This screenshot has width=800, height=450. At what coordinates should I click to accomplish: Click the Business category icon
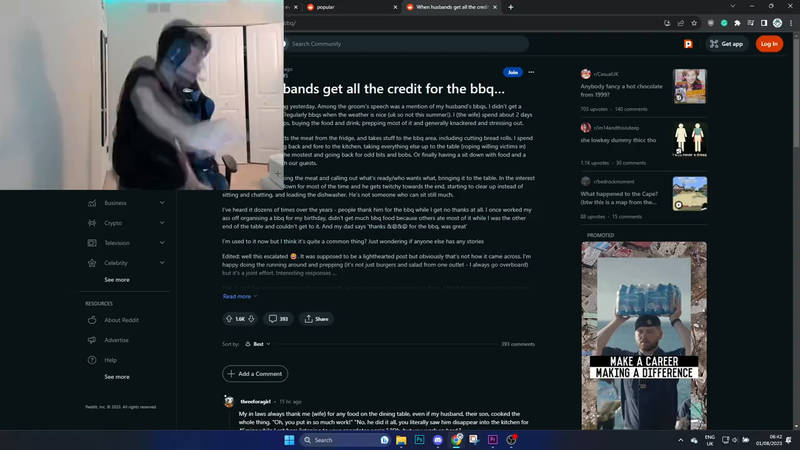coord(92,203)
